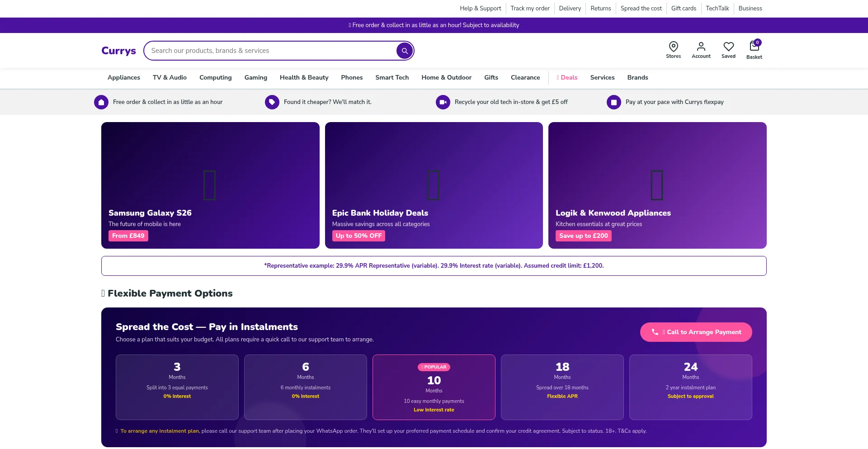The height and width of the screenshot is (449, 868).
Task: Open the Health & Beauty menu
Action: [304, 78]
